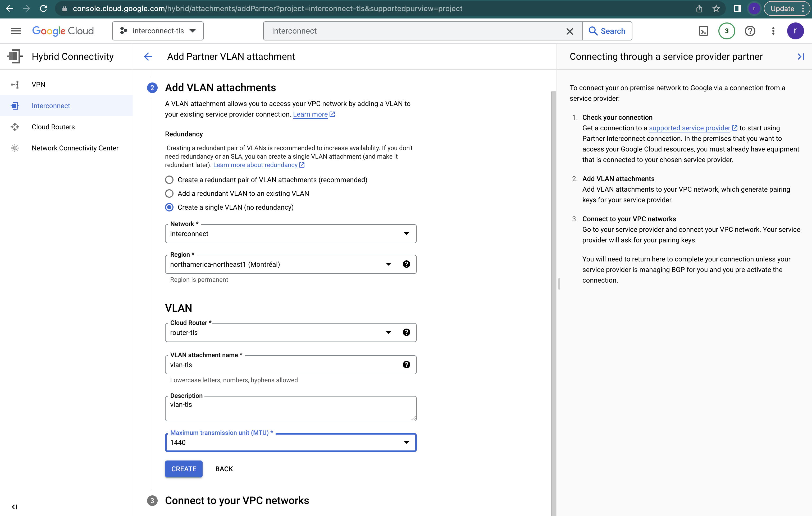Open Network Connectivity Center
The height and width of the screenshot is (516, 812).
(75, 148)
